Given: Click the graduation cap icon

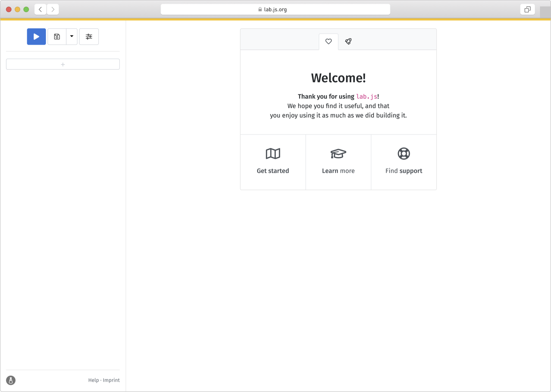Looking at the screenshot, I should [338, 154].
